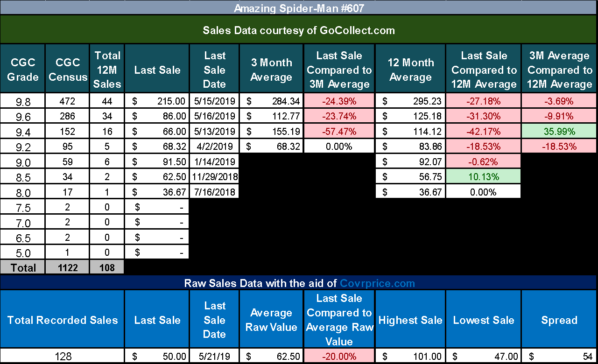Click the 12 Month Average $295.23 cell
Viewport: 598px width, 364px height.
coord(410,100)
